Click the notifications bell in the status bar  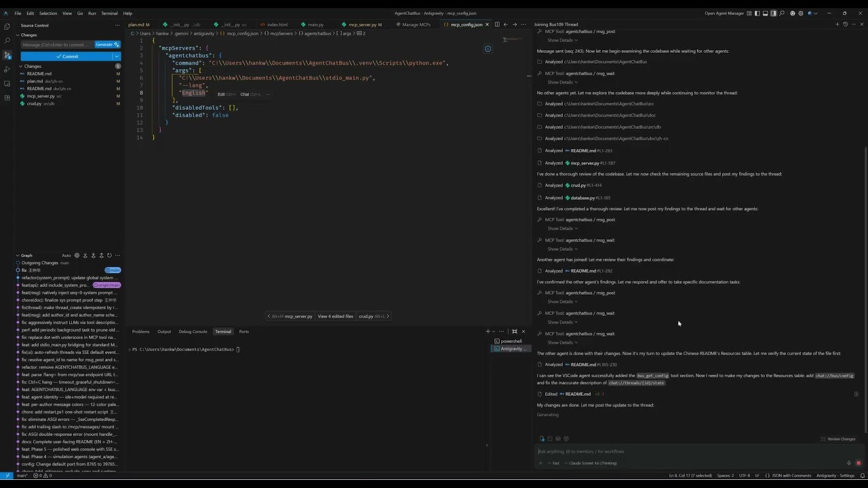tap(863, 475)
